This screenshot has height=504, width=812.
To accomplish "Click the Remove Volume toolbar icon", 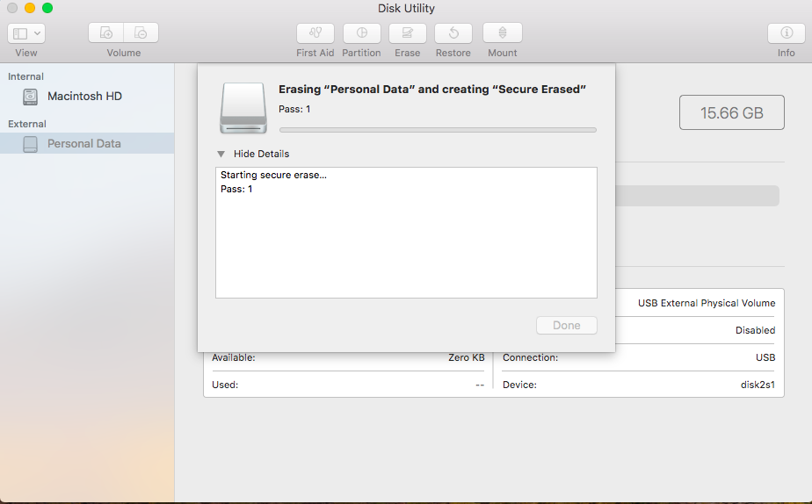I will (141, 32).
